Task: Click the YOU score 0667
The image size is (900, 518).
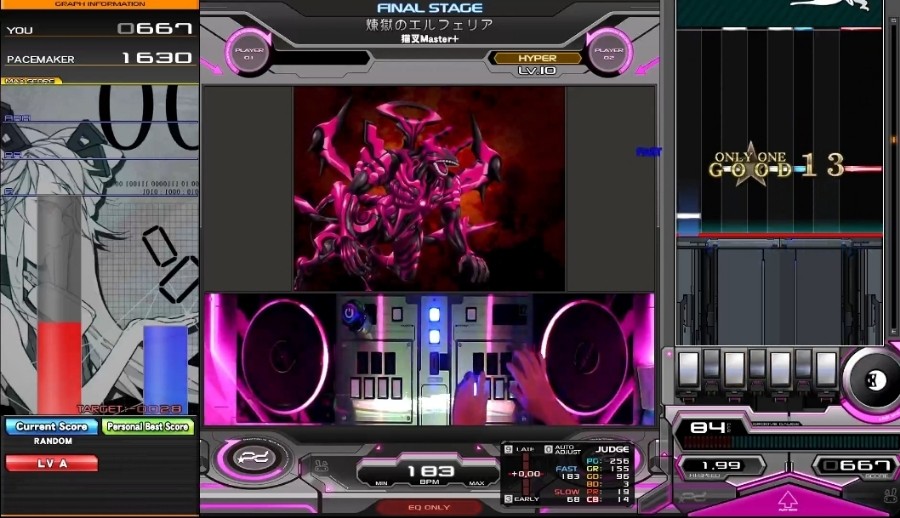Action: (154, 29)
